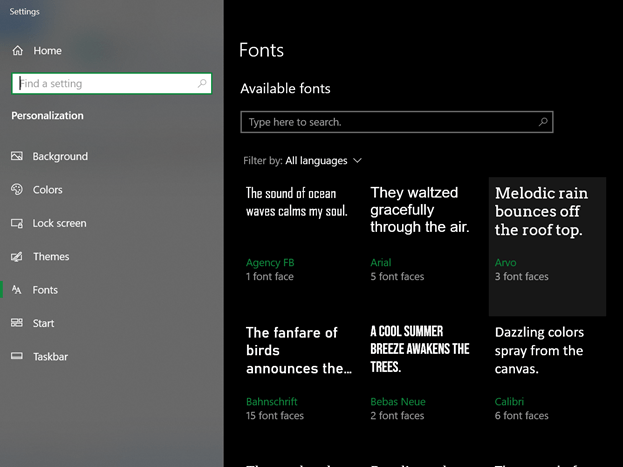Open the Agency FB font
This screenshot has width=623, height=467.
click(x=270, y=263)
